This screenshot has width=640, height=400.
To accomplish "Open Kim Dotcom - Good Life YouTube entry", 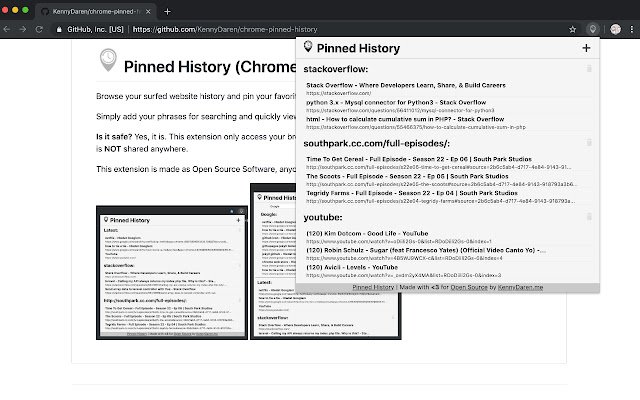I will pos(367,233).
